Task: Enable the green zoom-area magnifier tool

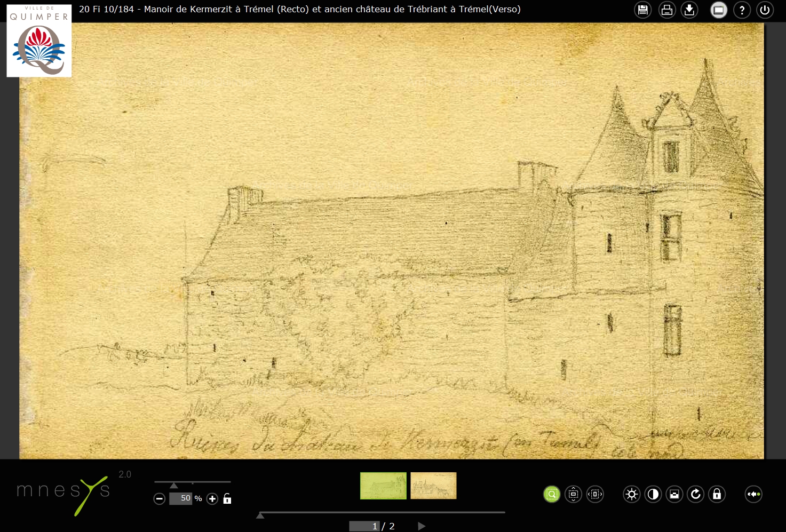Action: 552,494
